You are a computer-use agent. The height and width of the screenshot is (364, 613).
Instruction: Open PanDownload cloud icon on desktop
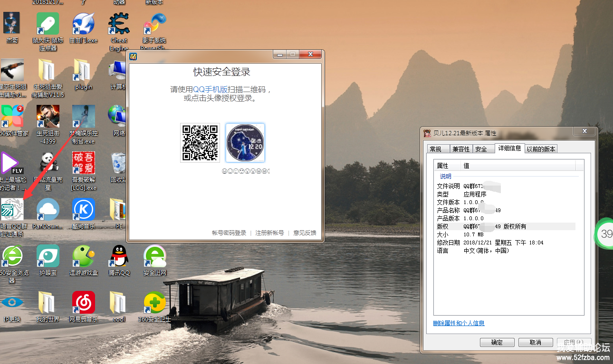48,210
